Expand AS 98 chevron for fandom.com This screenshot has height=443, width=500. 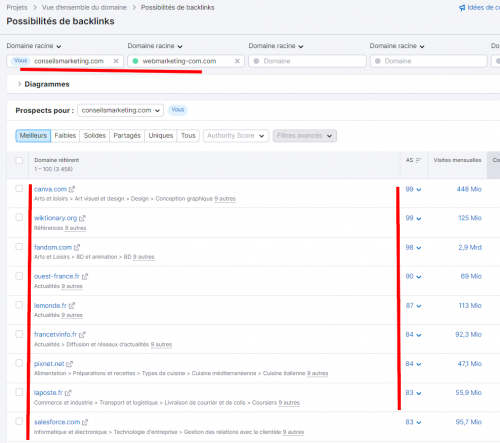(x=419, y=248)
